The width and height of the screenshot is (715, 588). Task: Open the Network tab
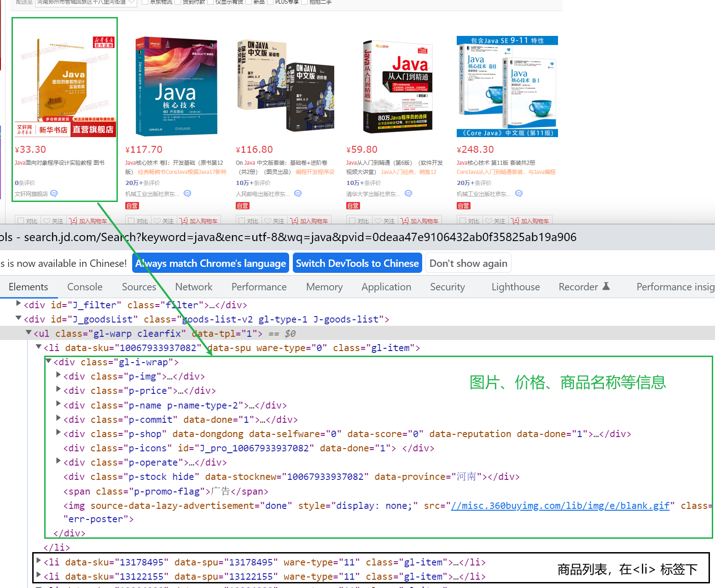click(194, 287)
